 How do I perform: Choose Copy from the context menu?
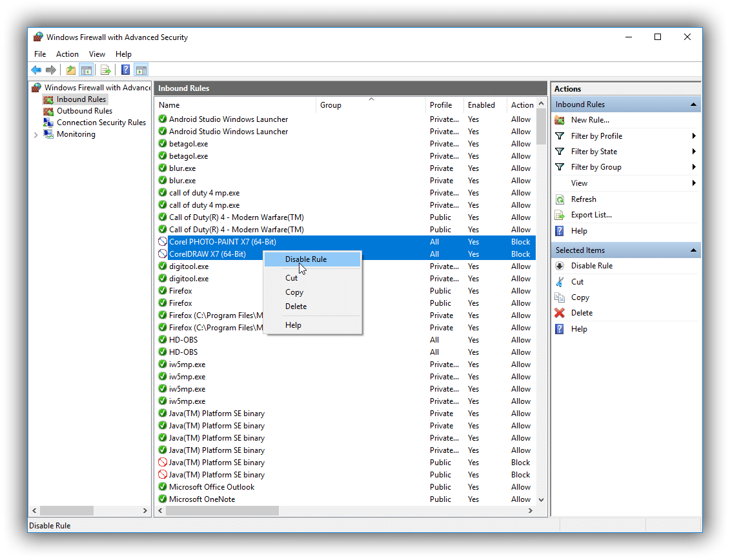(x=312, y=292)
